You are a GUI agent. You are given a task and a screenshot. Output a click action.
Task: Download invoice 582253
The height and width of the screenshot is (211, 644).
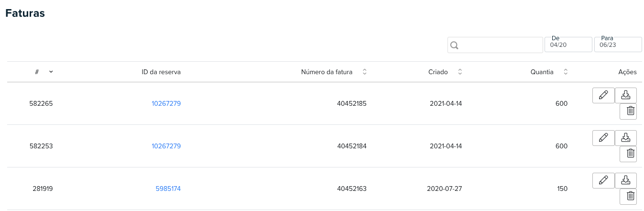625,138
